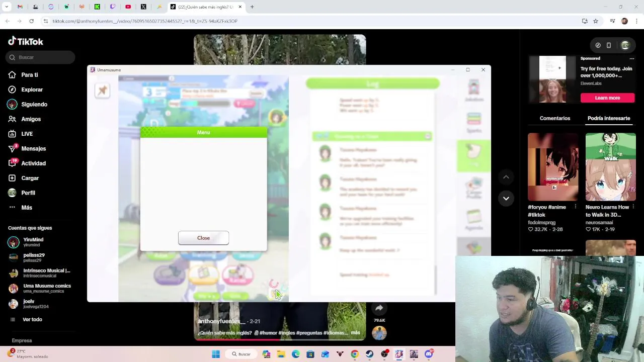644x362 pixels.
Task: Open followed account Intrínseco Musical
Action: click(40, 273)
